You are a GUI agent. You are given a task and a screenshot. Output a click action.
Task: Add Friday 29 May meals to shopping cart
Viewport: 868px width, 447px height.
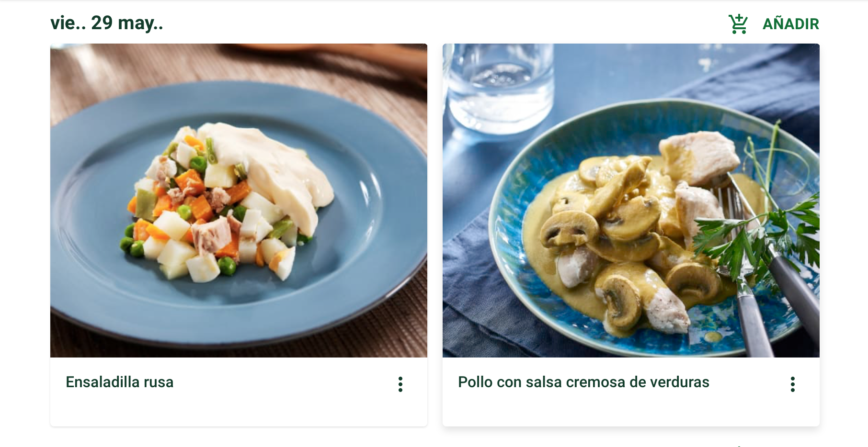pos(774,23)
